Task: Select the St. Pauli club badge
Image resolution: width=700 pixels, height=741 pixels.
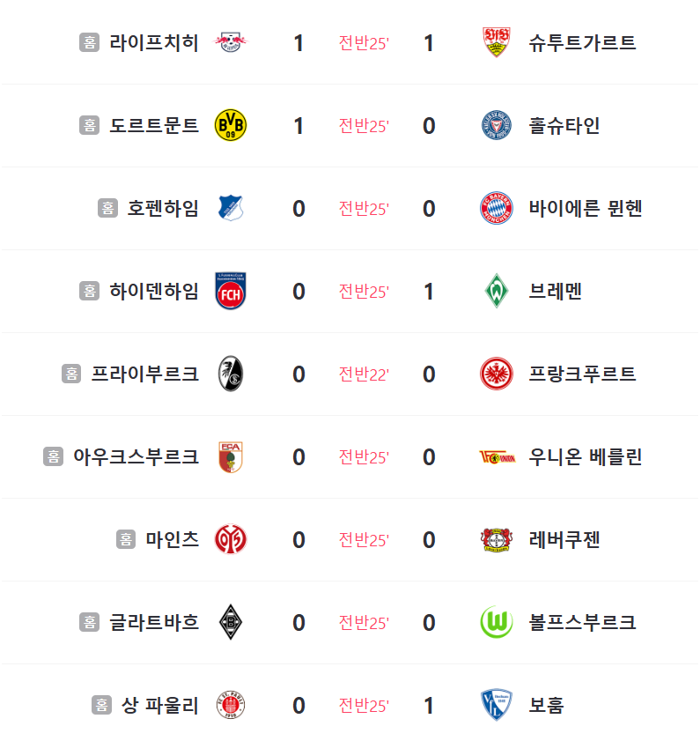Action: (x=231, y=705)
